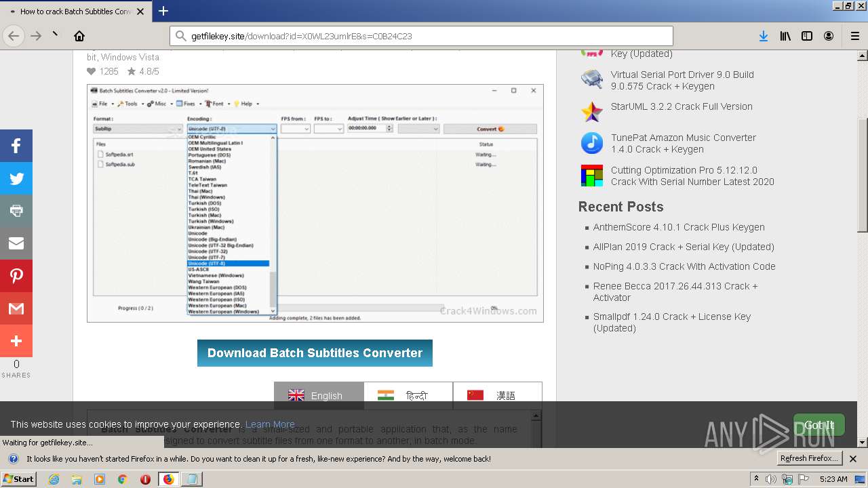This screenshot has width=868, height=488.
Task: Click the volume speaker tray icon
Action: (771, 479)
